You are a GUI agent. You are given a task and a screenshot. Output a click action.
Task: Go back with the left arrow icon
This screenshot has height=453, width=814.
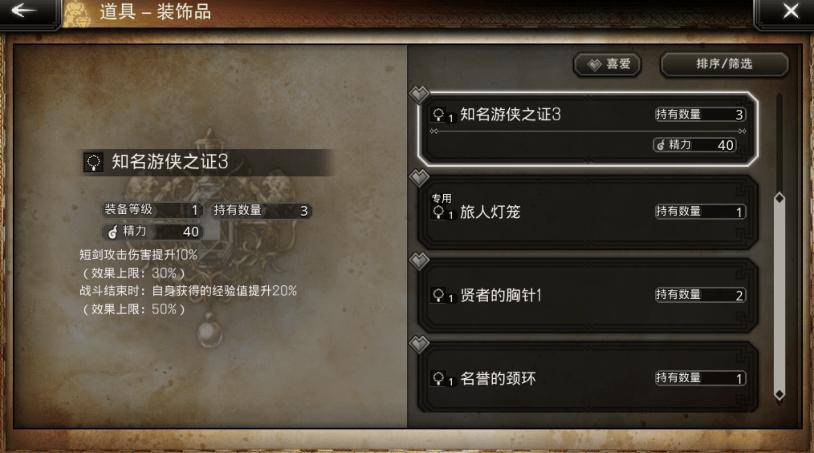pos(23,10)
